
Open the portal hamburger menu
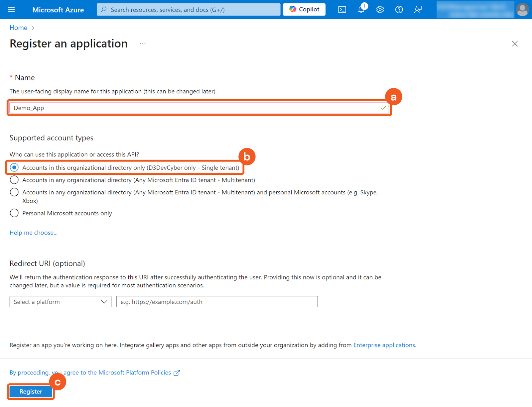coord(11,10)
